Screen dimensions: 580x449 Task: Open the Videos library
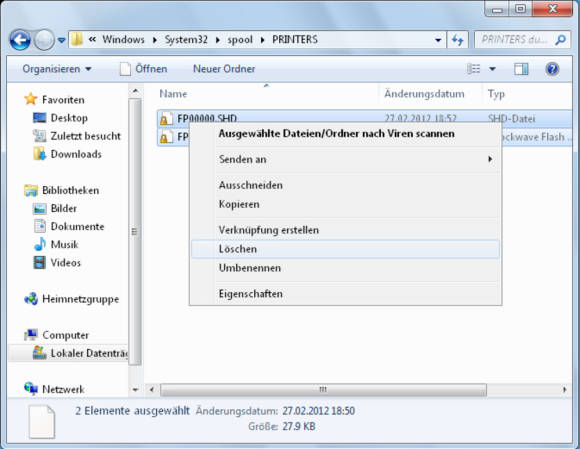pos(65,263)
